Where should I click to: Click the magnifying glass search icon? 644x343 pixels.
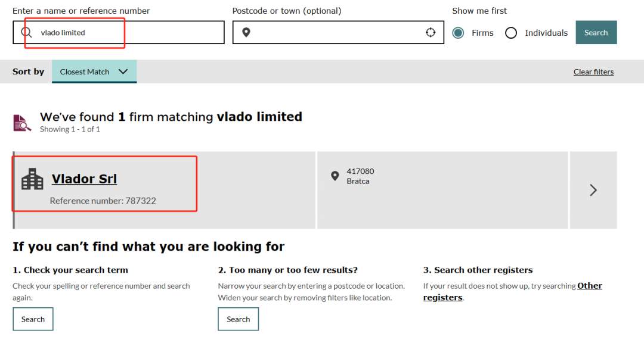click(26, 32)
